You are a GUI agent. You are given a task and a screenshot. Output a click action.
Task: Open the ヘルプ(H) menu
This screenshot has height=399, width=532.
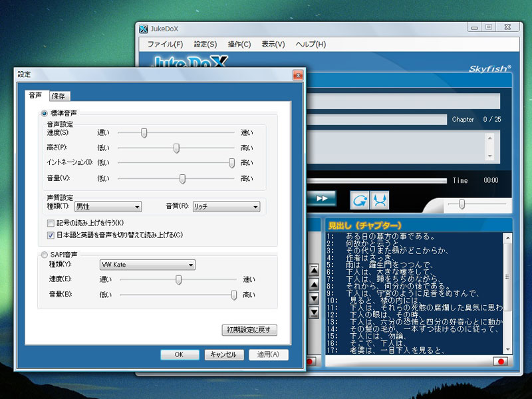(311, 45)
